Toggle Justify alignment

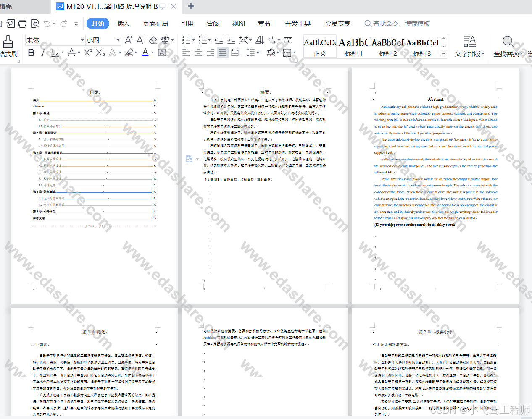[223, 52]
